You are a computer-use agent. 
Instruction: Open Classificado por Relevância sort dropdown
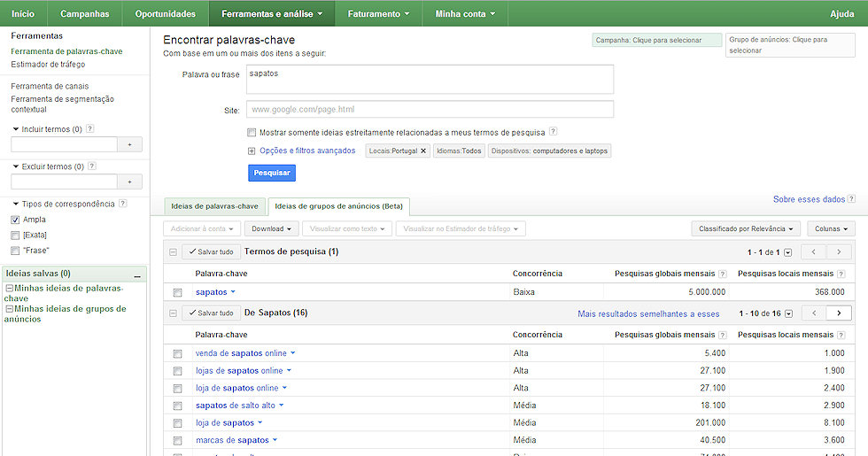pyautogui.click(x=746, y=228)
